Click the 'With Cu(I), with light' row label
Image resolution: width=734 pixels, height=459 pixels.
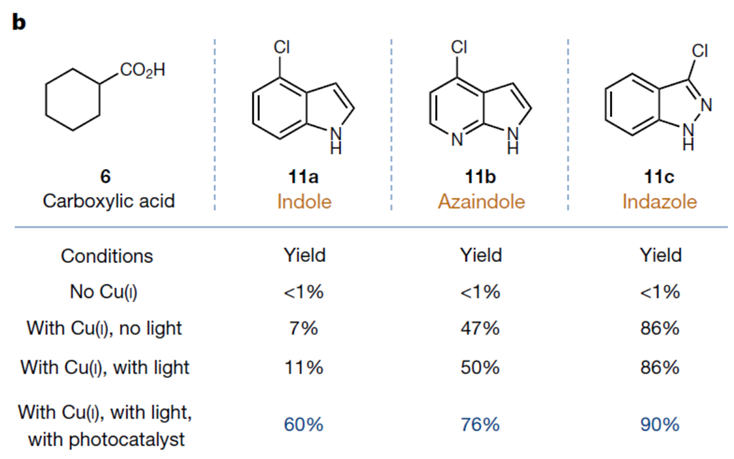point(105,368)
